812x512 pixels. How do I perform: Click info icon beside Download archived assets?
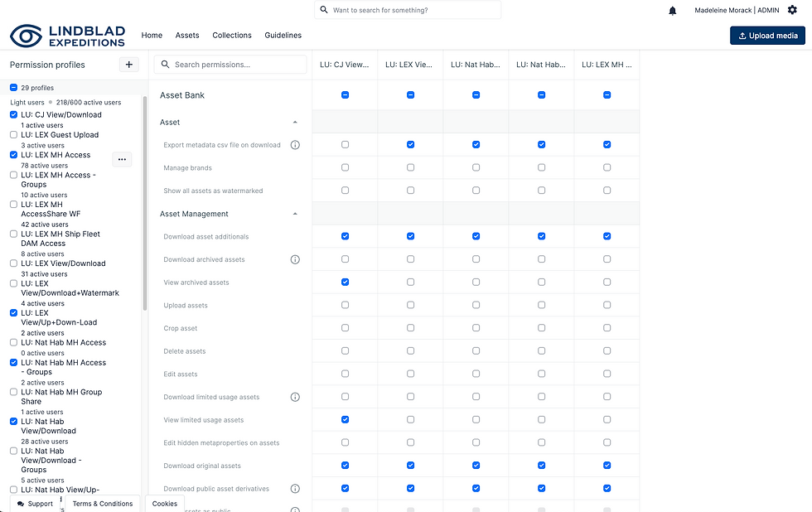coord(295,259)
